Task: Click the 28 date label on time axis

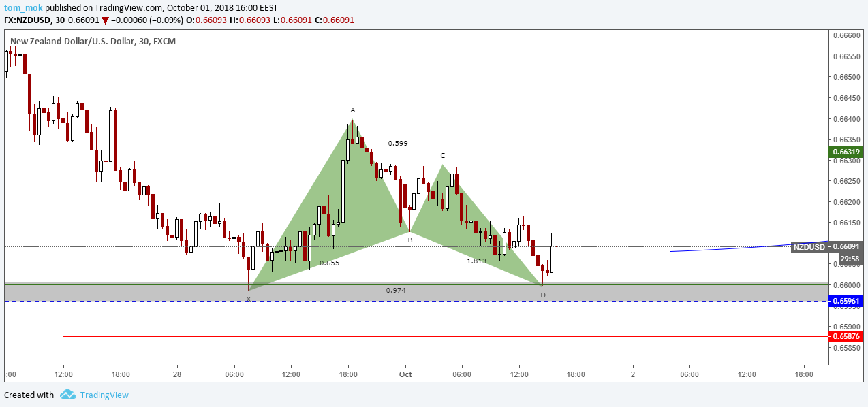Action: [x=177, y=374]
